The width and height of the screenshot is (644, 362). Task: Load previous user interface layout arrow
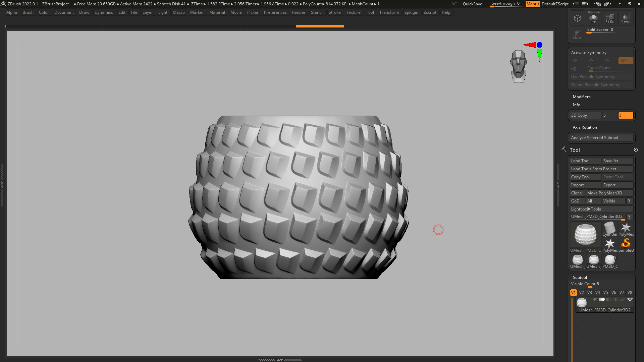(598, 4)
